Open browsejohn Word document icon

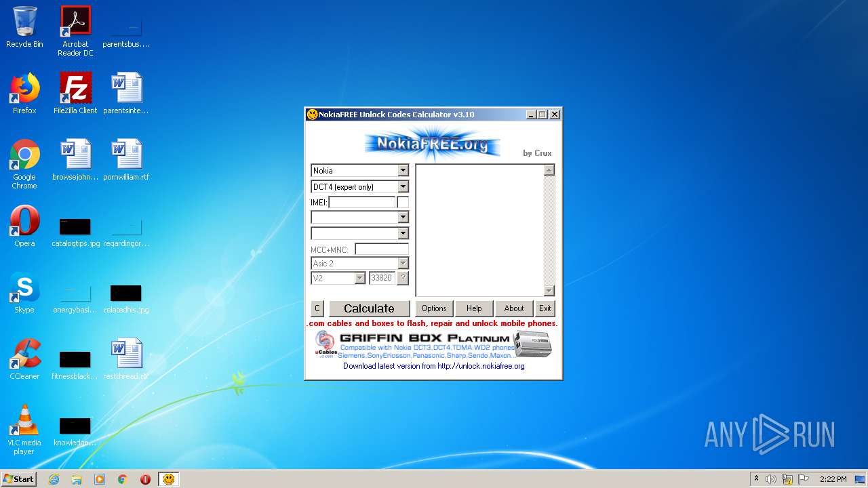click(75, 160)
